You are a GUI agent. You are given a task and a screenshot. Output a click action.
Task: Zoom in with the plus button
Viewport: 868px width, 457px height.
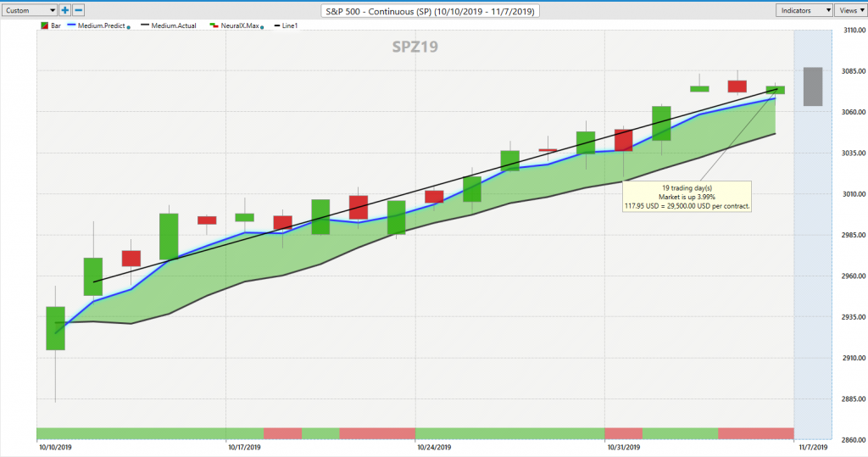tap(64, 10)
